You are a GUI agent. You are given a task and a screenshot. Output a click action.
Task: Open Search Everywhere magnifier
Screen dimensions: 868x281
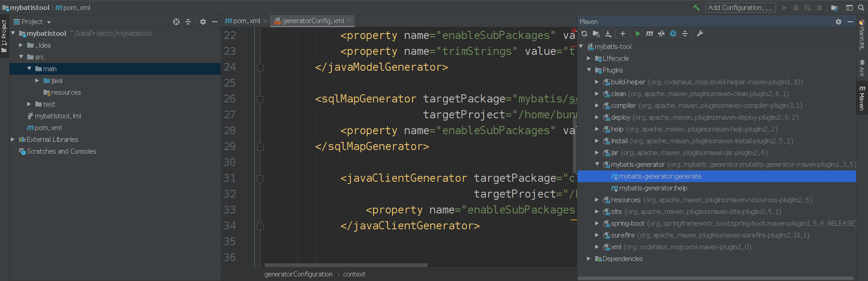(861, 8)
